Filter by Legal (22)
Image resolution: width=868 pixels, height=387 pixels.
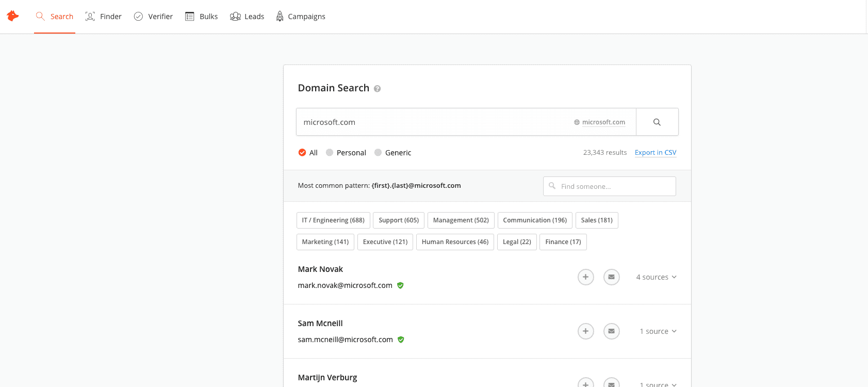pyautogui.click(x=517, y=242)
